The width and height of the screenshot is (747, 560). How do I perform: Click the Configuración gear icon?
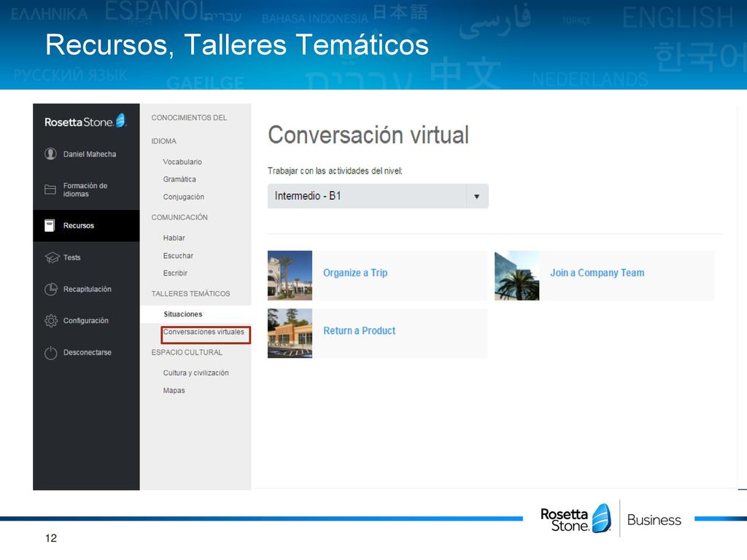(50, 321)
